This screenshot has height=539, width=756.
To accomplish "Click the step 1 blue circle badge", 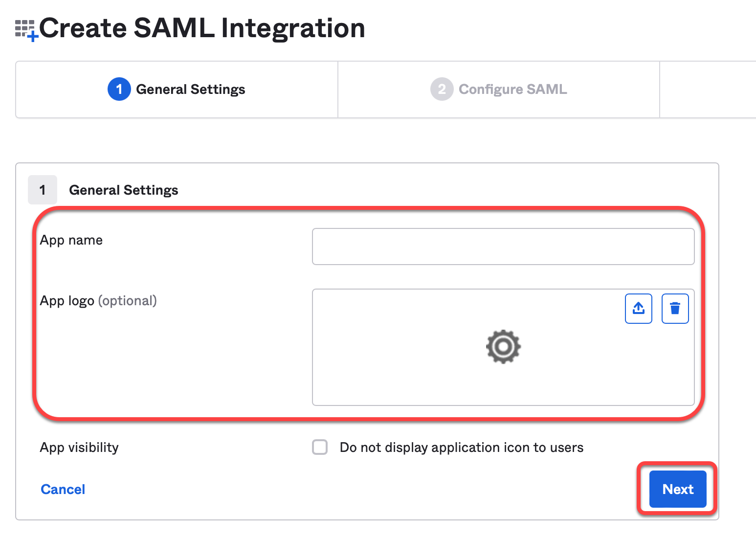I will [119, 89].
